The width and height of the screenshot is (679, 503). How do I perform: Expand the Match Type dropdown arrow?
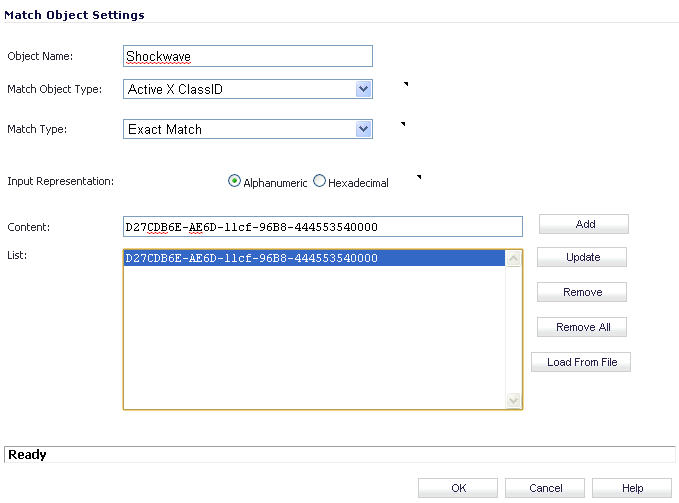363,129
